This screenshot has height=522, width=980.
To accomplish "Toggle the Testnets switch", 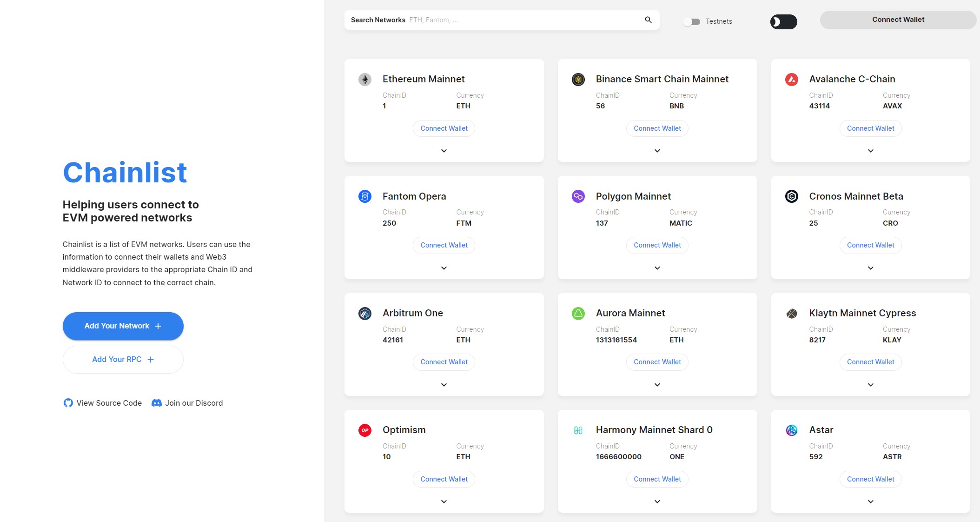I will point(691,22).
